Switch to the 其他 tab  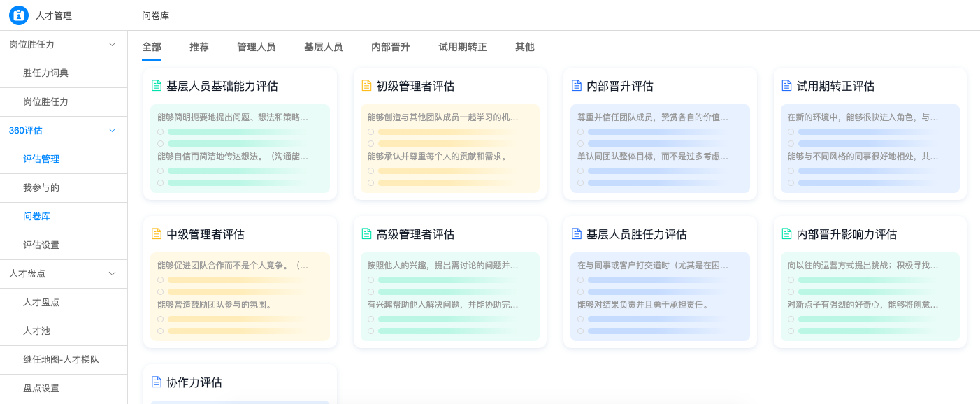coord(525,47)
